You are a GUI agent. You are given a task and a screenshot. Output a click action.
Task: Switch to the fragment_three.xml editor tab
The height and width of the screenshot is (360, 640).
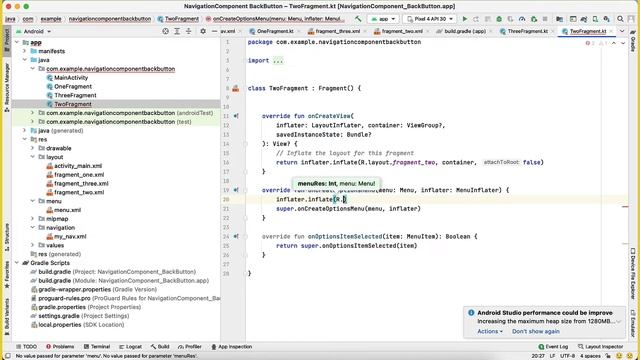tap(334, 31)
